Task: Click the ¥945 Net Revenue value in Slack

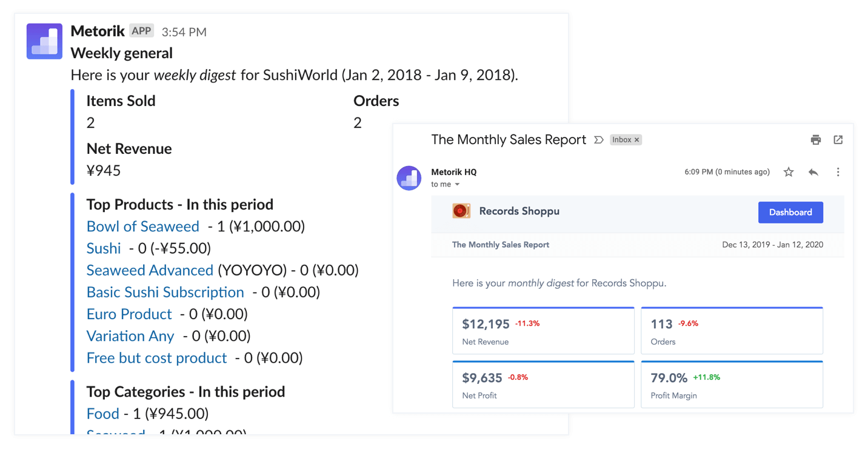Action: point(104,171)
